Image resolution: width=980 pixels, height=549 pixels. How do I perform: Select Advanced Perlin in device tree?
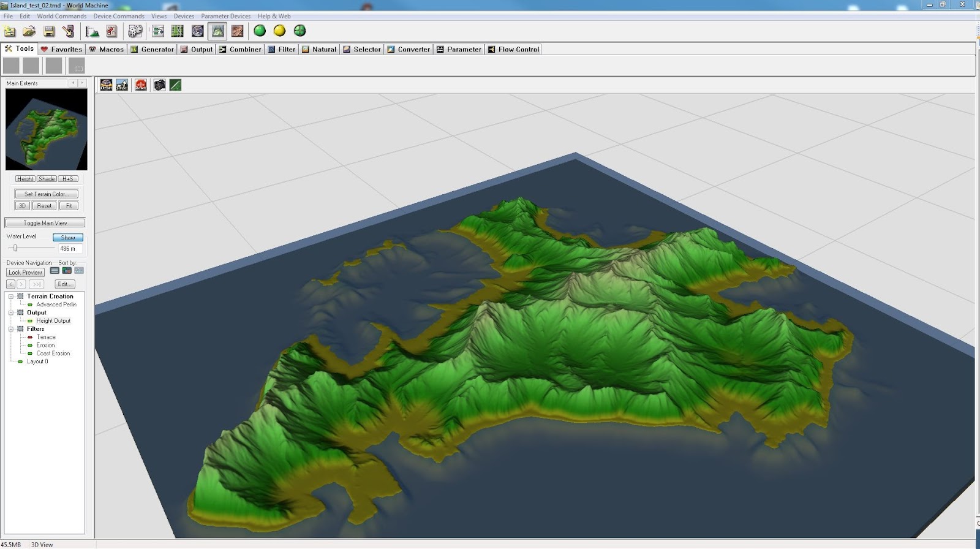(56, 305)
